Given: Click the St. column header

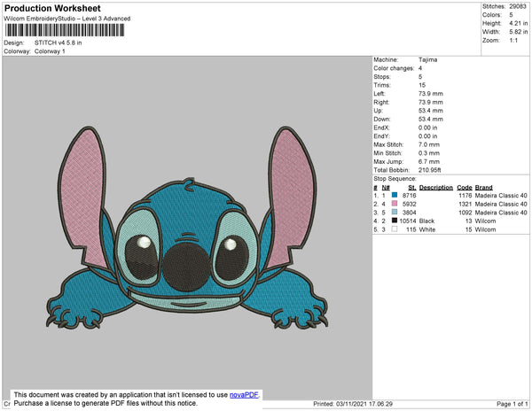Looking at the screenshot, I should [411, 188].
